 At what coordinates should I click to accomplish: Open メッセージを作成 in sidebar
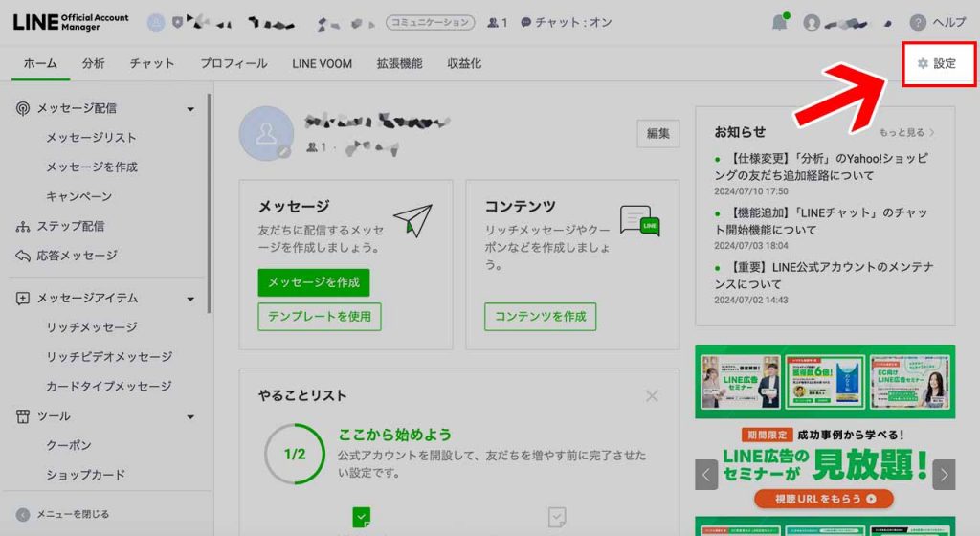click(x=92, y=167)
